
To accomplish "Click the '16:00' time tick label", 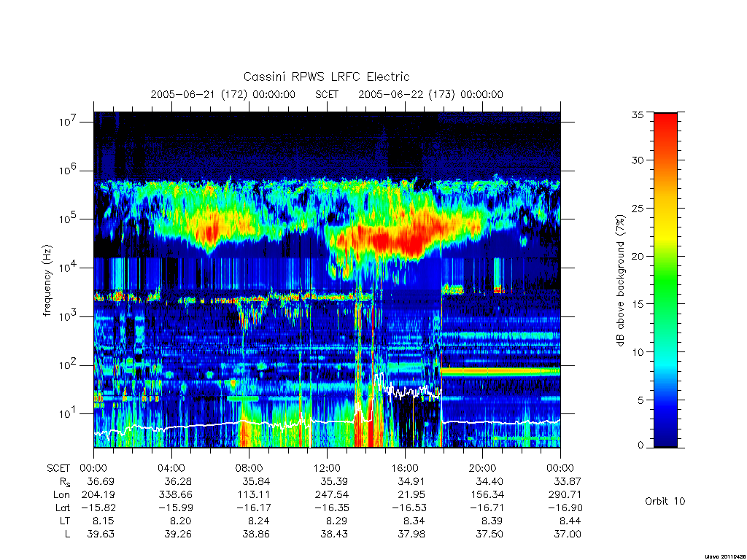I will coord(405,468).
